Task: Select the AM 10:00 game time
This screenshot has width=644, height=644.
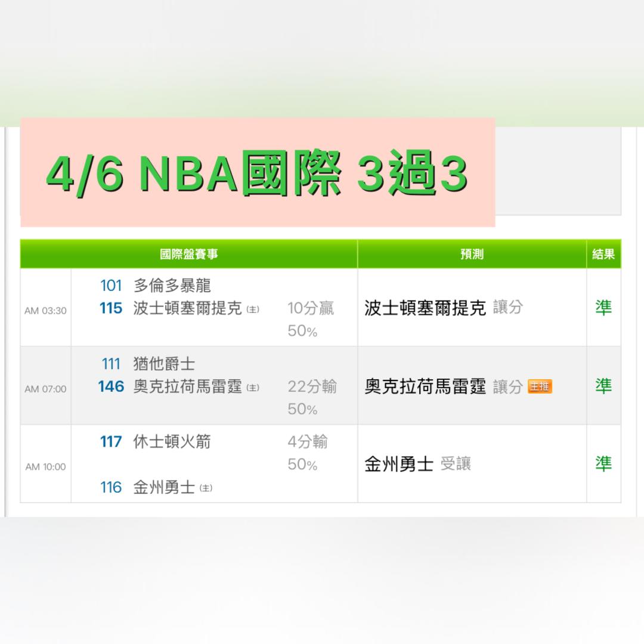Action: 45,467
